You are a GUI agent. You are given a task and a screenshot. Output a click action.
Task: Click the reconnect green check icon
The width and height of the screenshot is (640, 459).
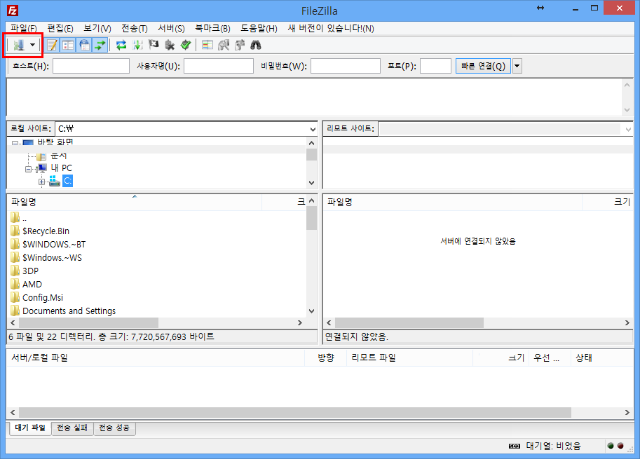(186, 45)
